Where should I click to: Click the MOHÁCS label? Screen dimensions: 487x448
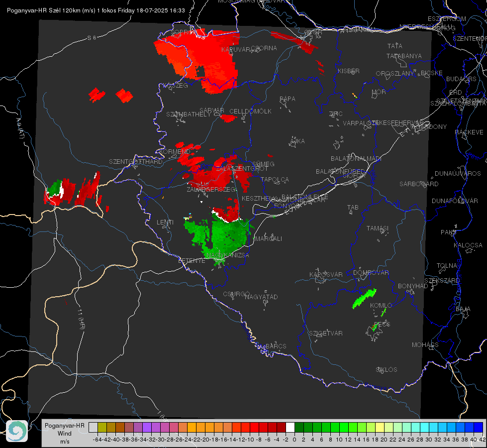point(425,345)
